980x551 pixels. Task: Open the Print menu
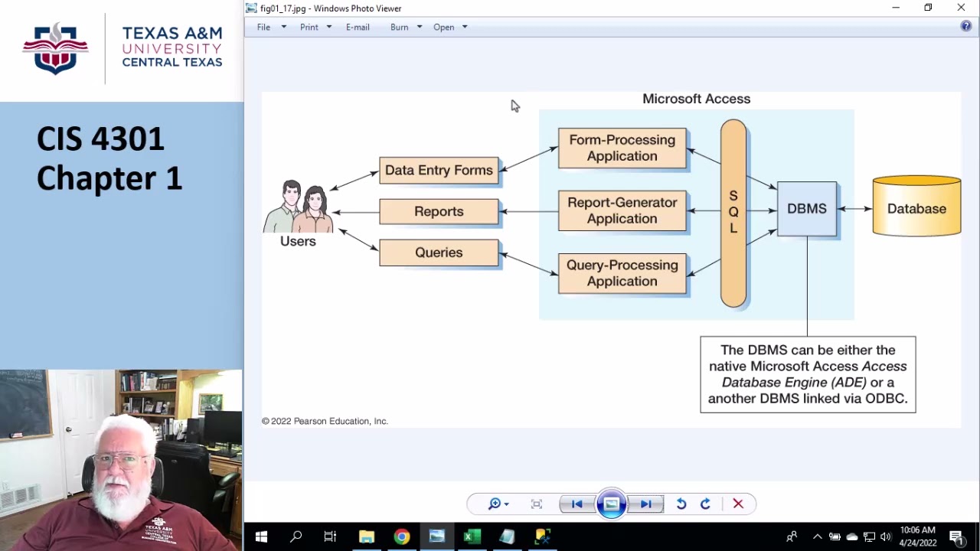[x=309, y=27]
